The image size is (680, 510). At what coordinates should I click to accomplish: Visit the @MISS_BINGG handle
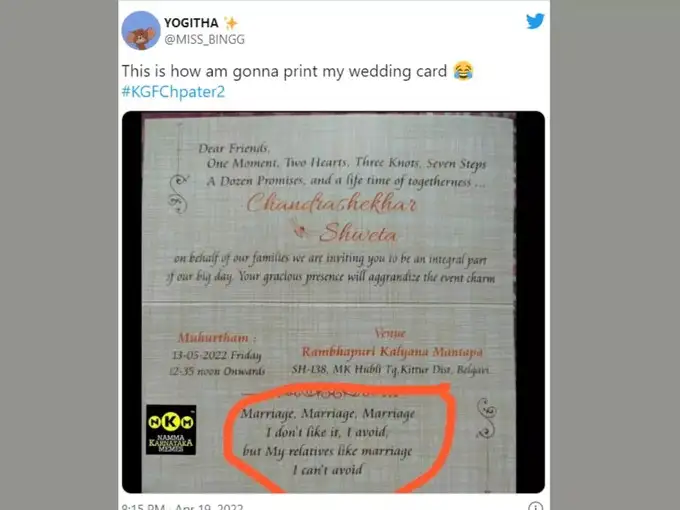pos(204,39)
